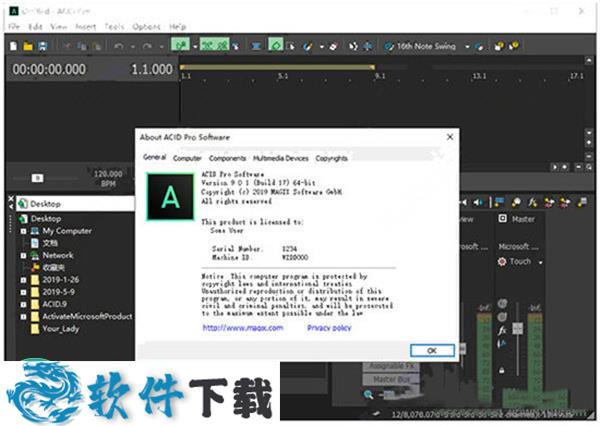Toggle the second round button above Master fx icon
The height and width of the screenshot is (426, 600).
[x=502, y=317]
